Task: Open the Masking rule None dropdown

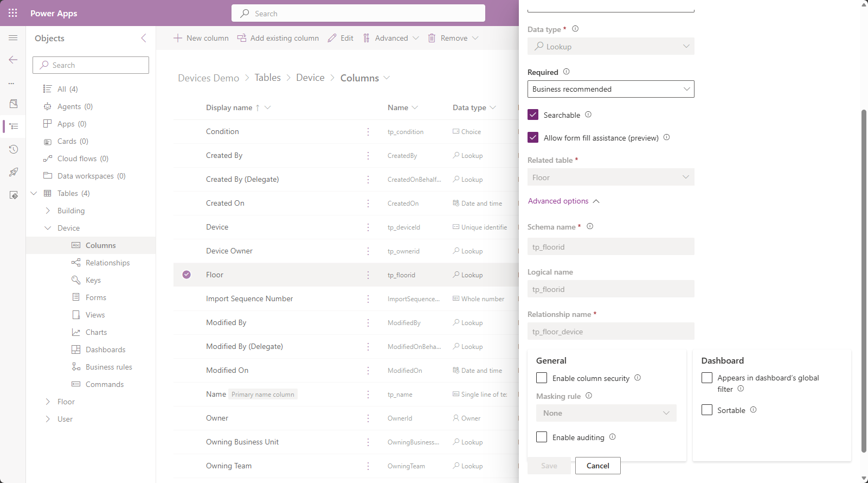Action: tap(606, 413)
